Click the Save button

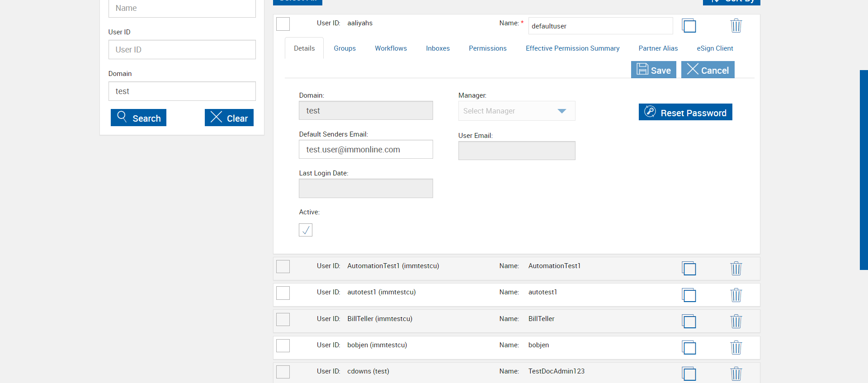click(x=653, y=70)
